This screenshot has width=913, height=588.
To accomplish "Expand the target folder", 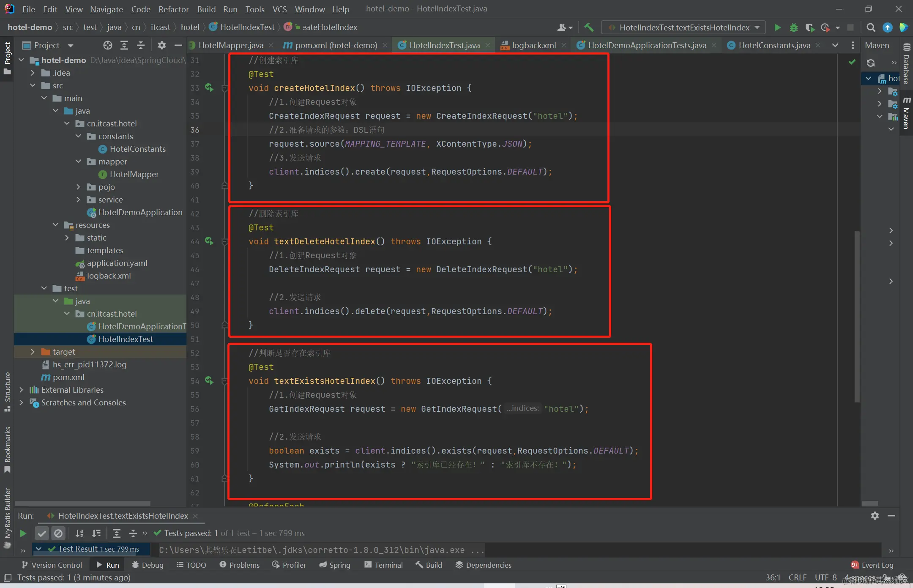I will click(33, 352).
